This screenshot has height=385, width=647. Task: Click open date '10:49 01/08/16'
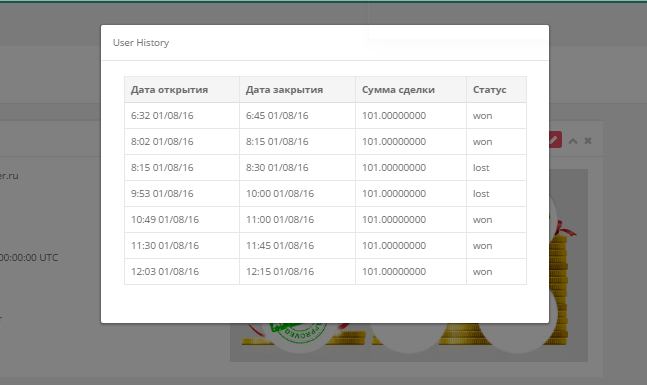pos(165,220)
